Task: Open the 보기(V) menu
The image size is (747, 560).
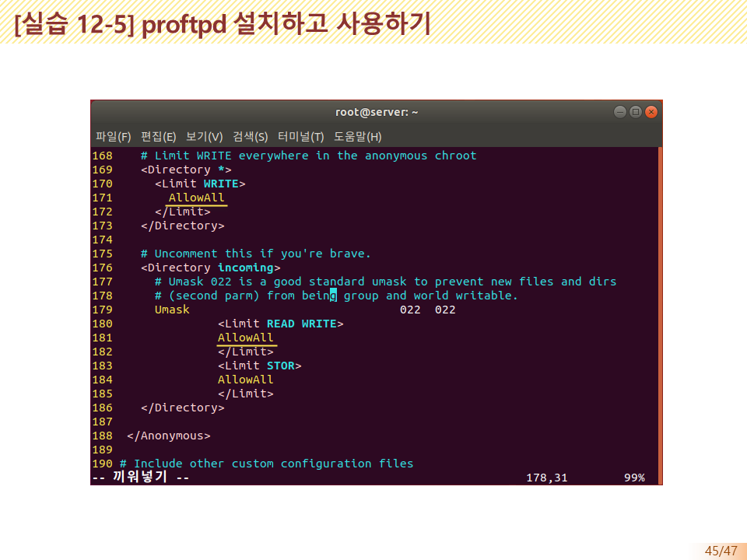Action: tap(204, 137)
